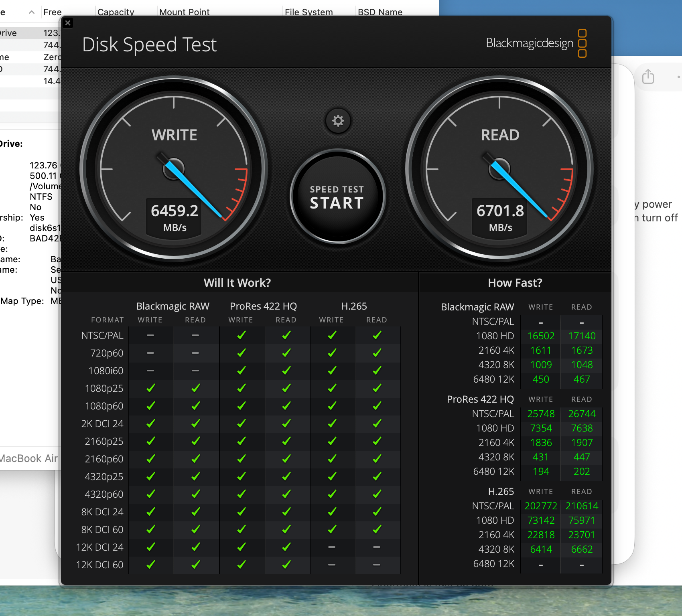Click the 720p60 format row label
The height and width of the screenshot is (616, 682).
pos(107,353)
